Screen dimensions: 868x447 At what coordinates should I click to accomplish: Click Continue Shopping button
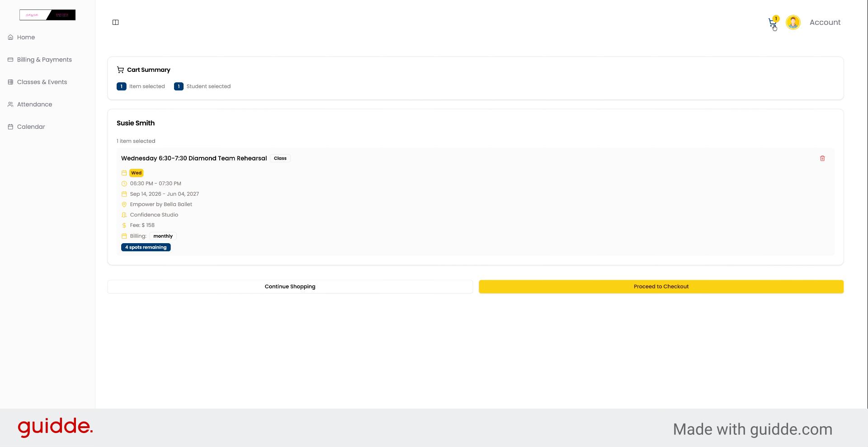point(290,287)
